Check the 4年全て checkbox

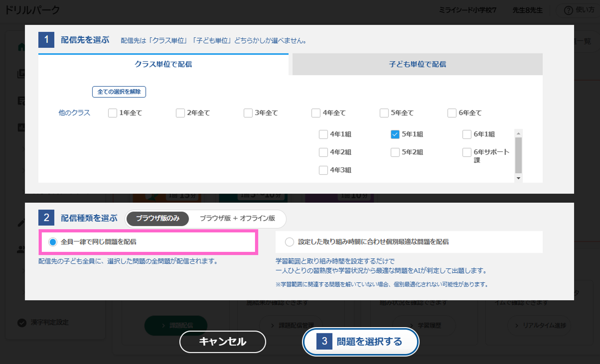tap(316, 113)
